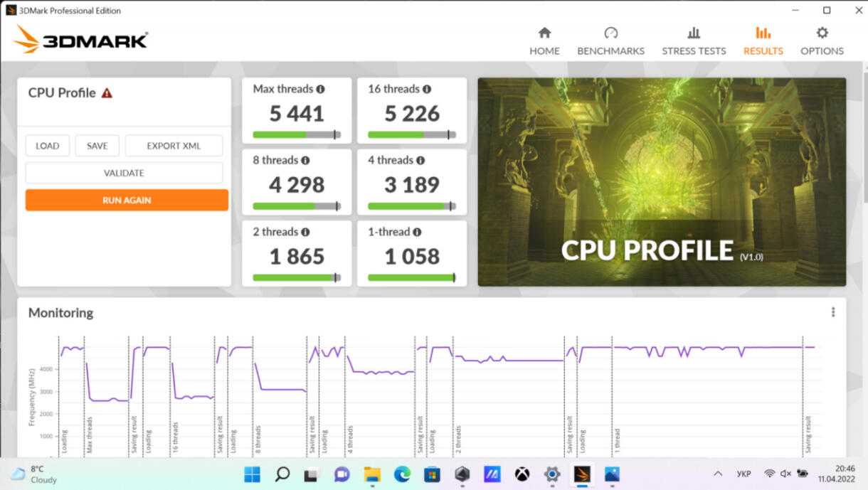Image resolution: width=868 pixels, height=490 pixels.
Task: Click the Export XML button
Action: pos(174,146)
